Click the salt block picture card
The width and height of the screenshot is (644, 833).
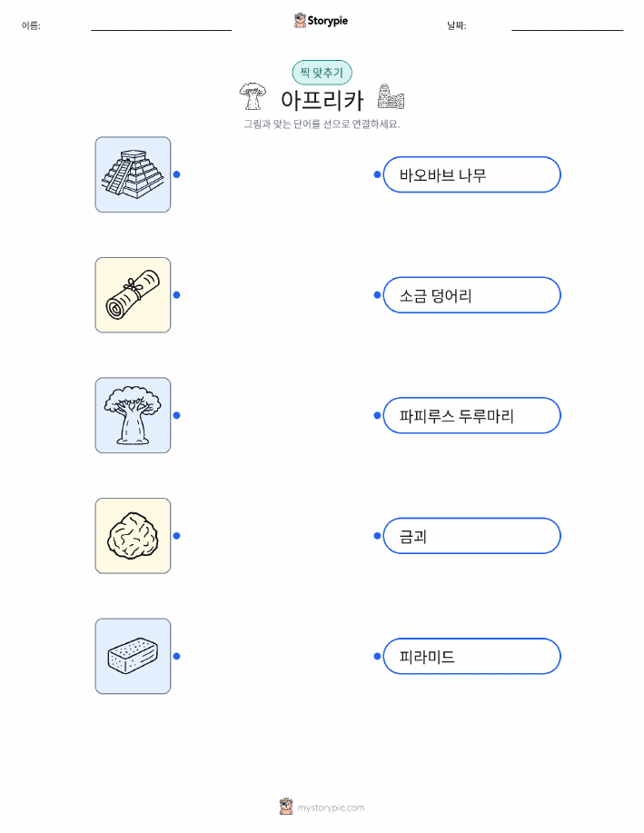133,656
